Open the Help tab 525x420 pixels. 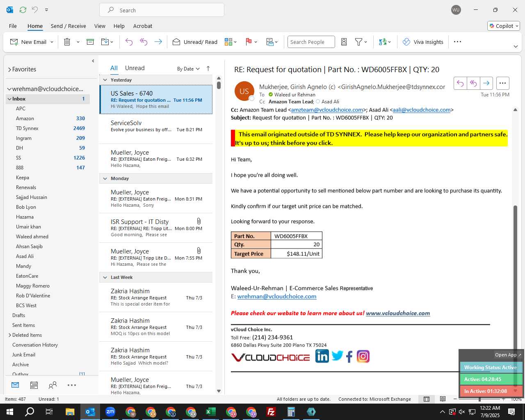click(x=119, y=26)
